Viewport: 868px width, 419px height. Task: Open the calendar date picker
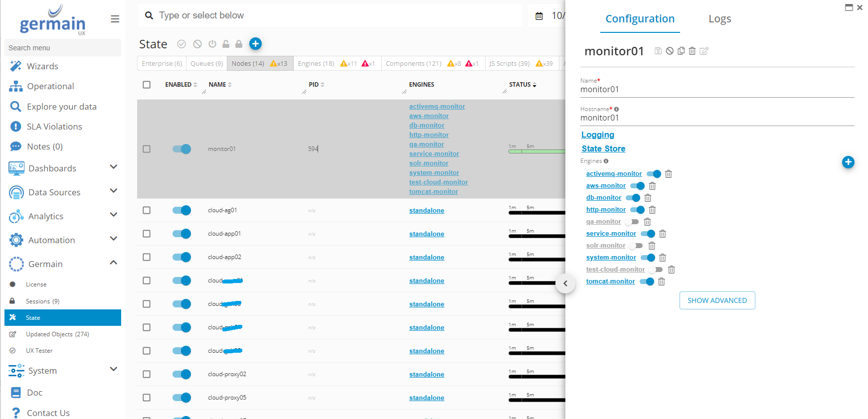(539, 16)
